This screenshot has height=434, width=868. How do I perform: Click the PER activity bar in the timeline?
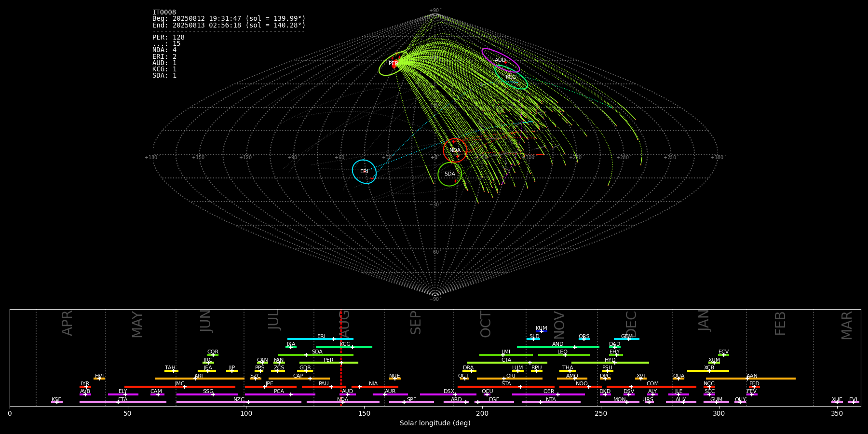tap(329, 363)
